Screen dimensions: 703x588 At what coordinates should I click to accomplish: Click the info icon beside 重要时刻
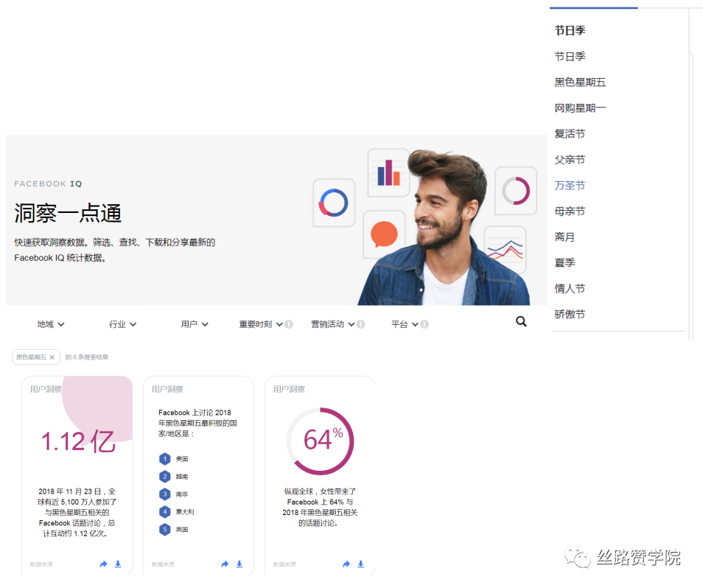click(289, 324)
